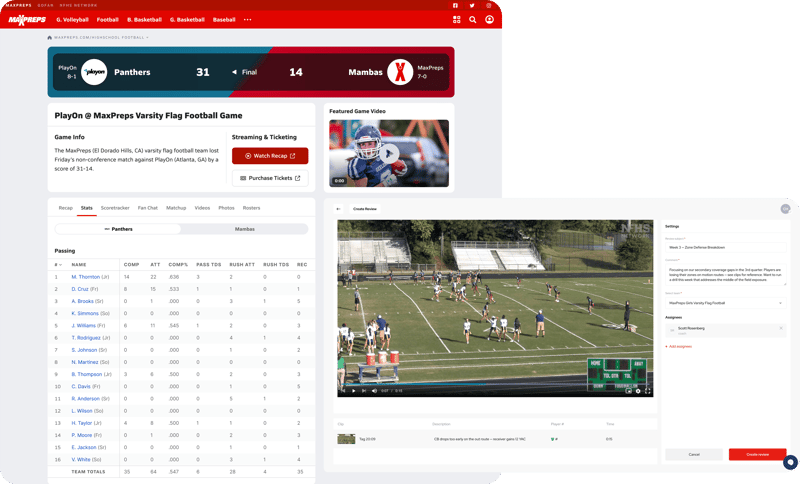Click the Review subject input field

[x=725, y=247]
